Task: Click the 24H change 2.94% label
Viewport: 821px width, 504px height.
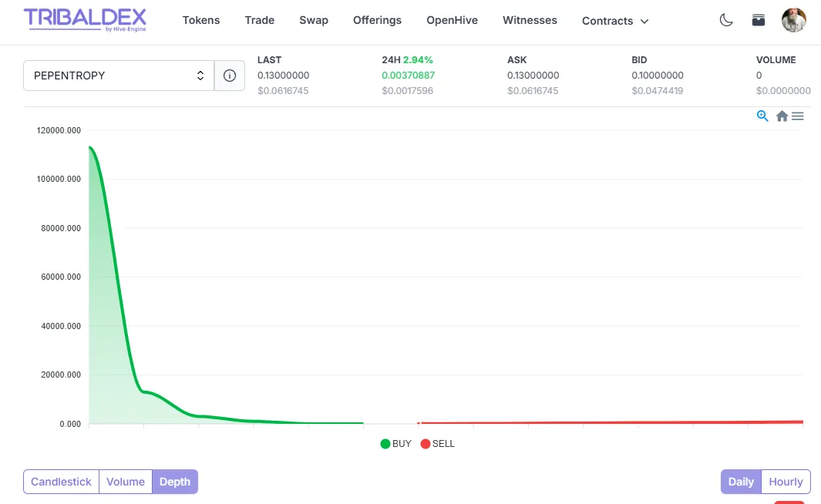Action: 407,59
